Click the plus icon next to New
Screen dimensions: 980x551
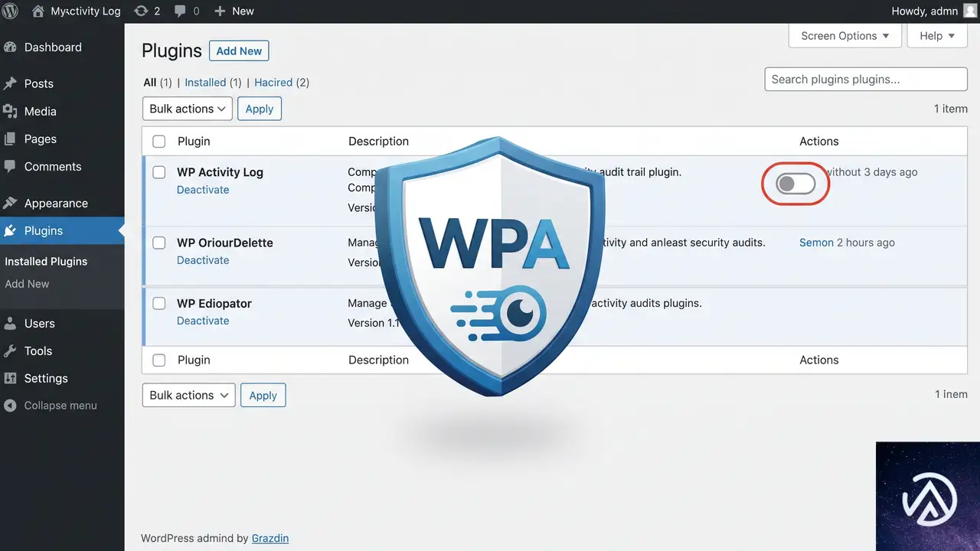(x=220, y=11)
